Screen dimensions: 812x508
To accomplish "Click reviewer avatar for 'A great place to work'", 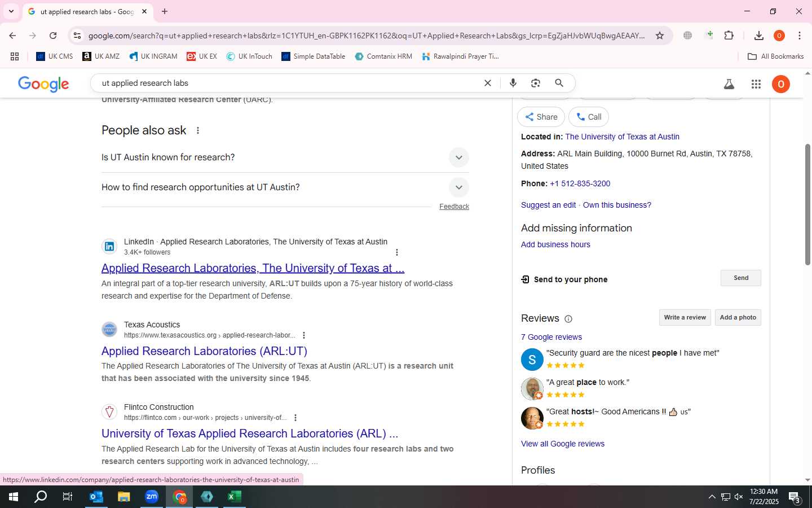I will (532, 389).
